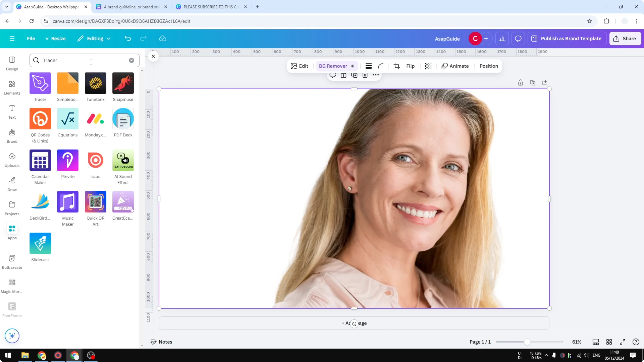The height and width of the screenshot is (362, 644).
Task: Expand the BG Remover options arrow
Action: coord(352,66)
